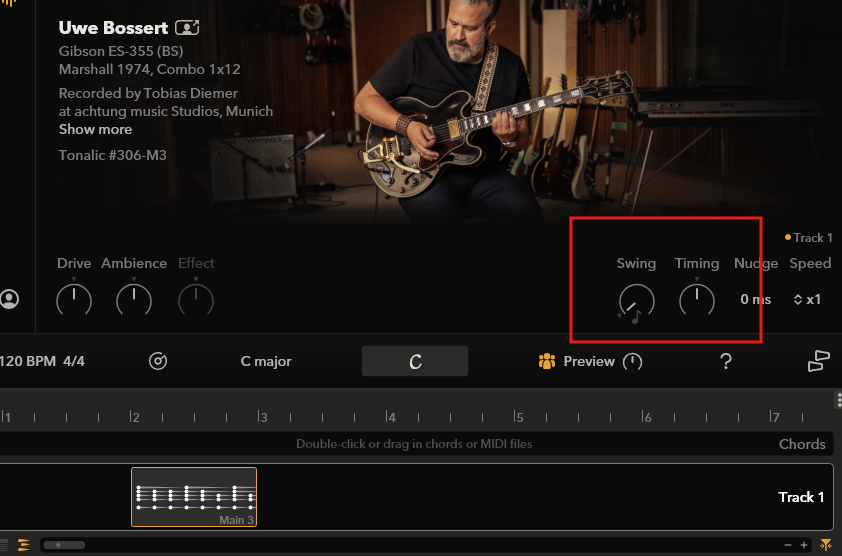Open the C major key selector
This screenshot has width=842, height=556.
click(x=266, y=361)
